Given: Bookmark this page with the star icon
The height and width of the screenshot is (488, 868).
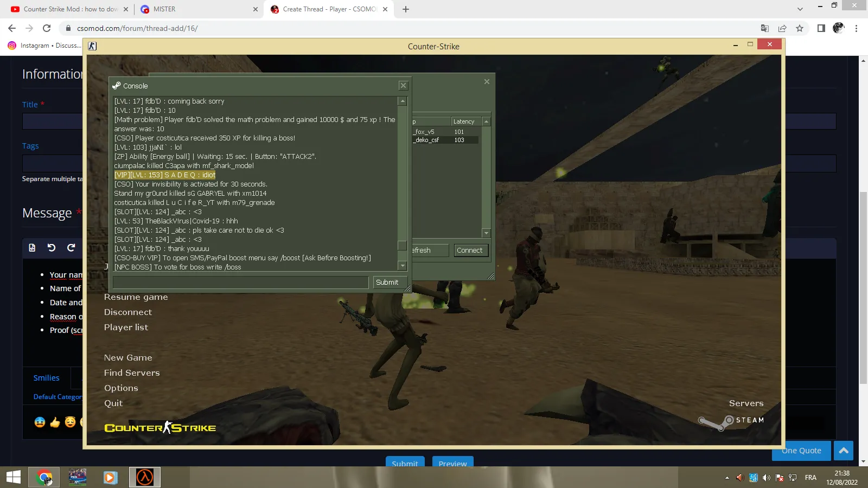Looking at the screenshot, I should (x=800, y=28).
